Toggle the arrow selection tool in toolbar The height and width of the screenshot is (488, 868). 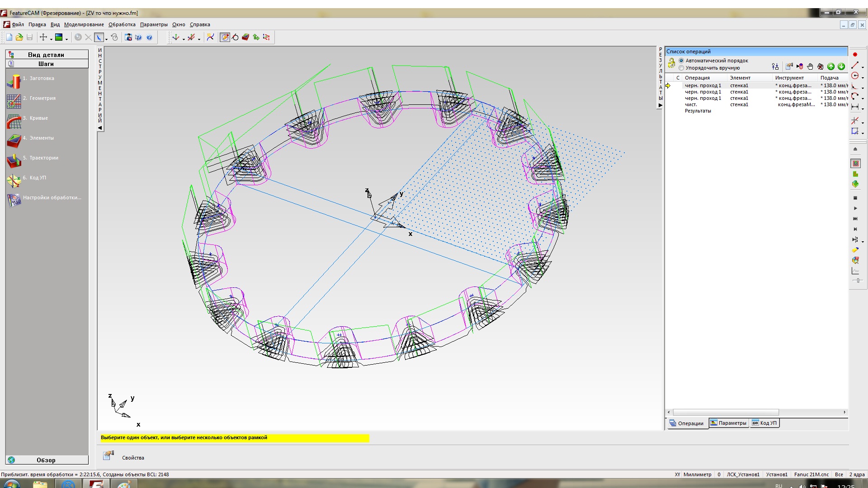pyautogui.click(x=99, y=38)
